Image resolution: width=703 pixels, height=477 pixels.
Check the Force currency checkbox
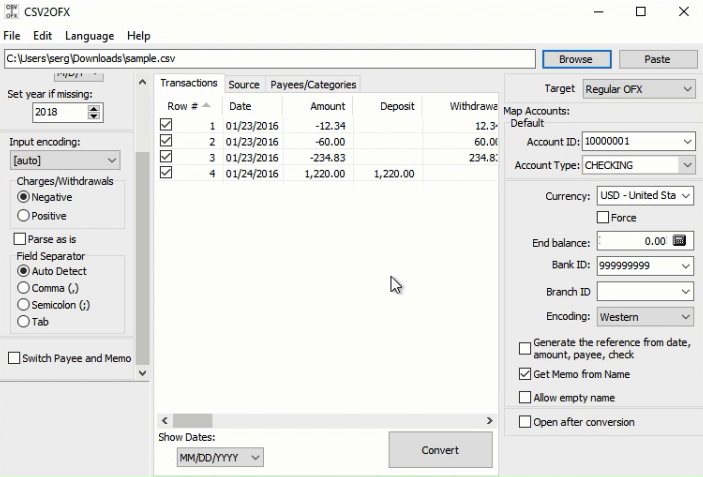point(603,217)
